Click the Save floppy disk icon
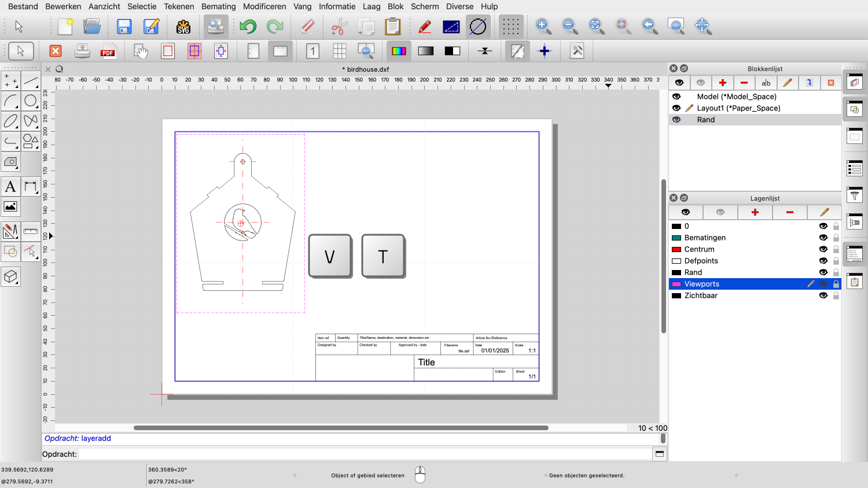The image size is (868, 488). [124, 27]
